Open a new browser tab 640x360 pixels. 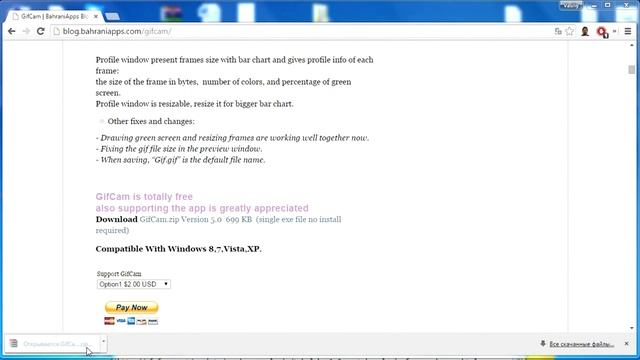[x=112, y=17]
